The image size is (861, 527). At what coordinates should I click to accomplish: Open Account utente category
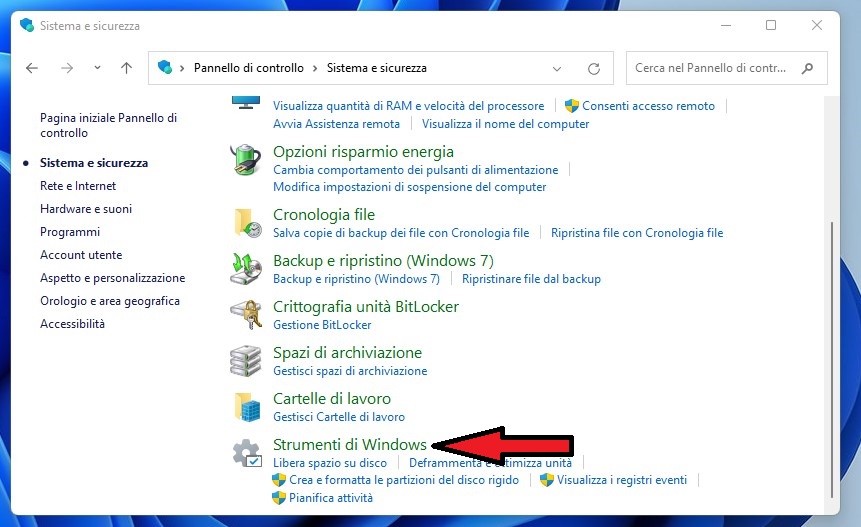pos(81,255)
